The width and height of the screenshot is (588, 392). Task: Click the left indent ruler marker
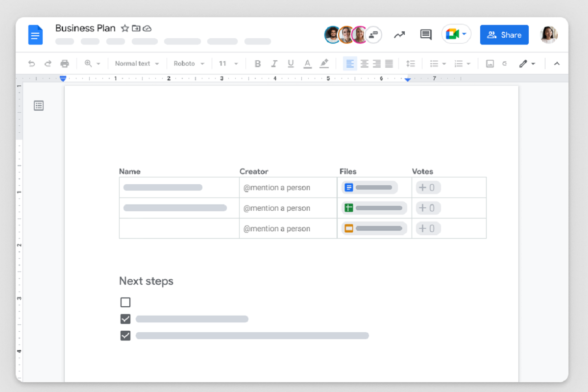click(63, 78)
